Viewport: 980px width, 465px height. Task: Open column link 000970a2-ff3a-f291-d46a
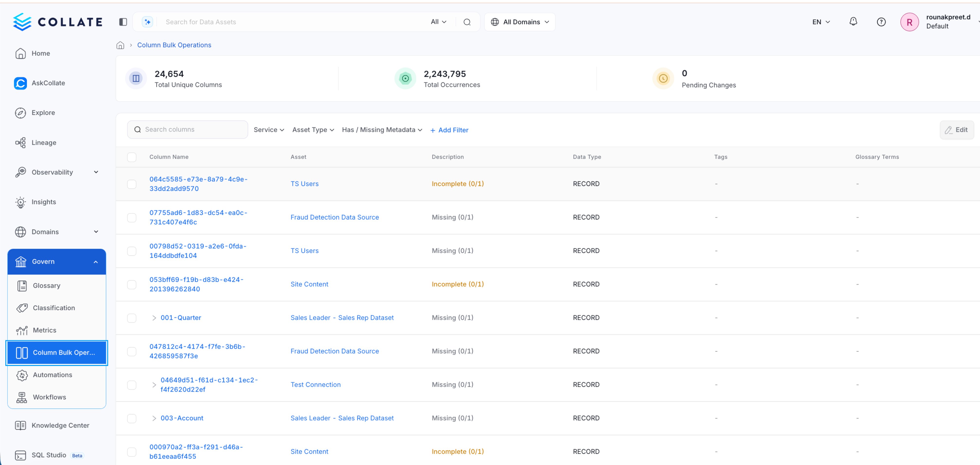tap(196, 452)
